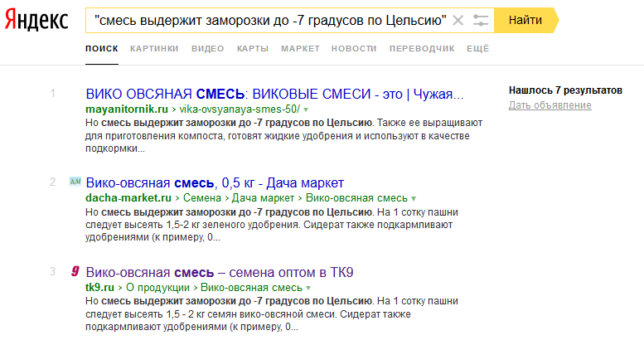Switch to the Новости tab
Image resolution: width=644 pixels, height=345 pixels.
[x=354, y=49]
